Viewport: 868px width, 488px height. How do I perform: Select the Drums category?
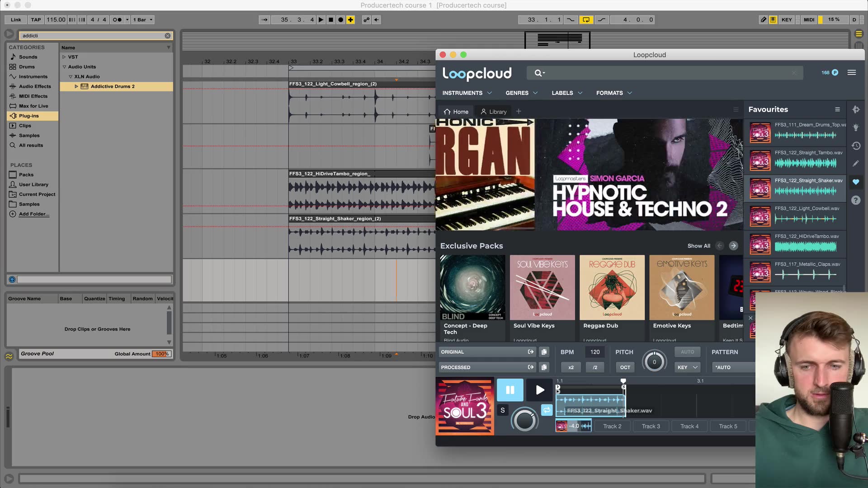27,67
